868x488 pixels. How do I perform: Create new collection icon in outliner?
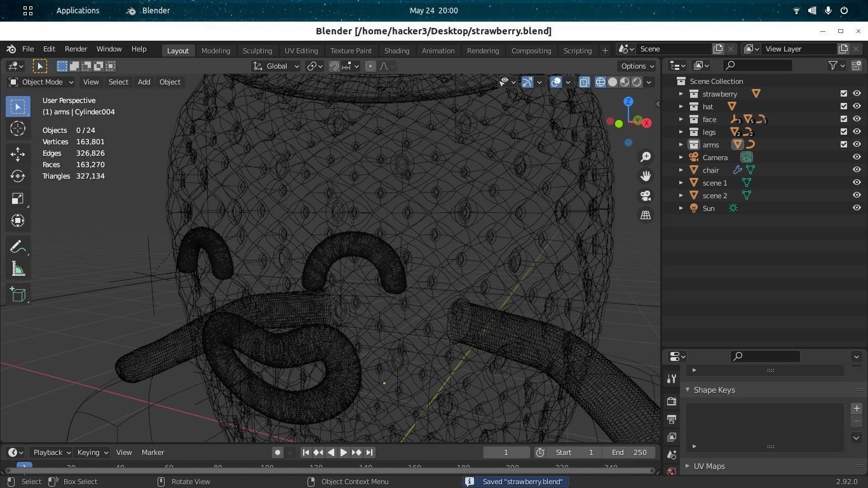click(856, 65)
